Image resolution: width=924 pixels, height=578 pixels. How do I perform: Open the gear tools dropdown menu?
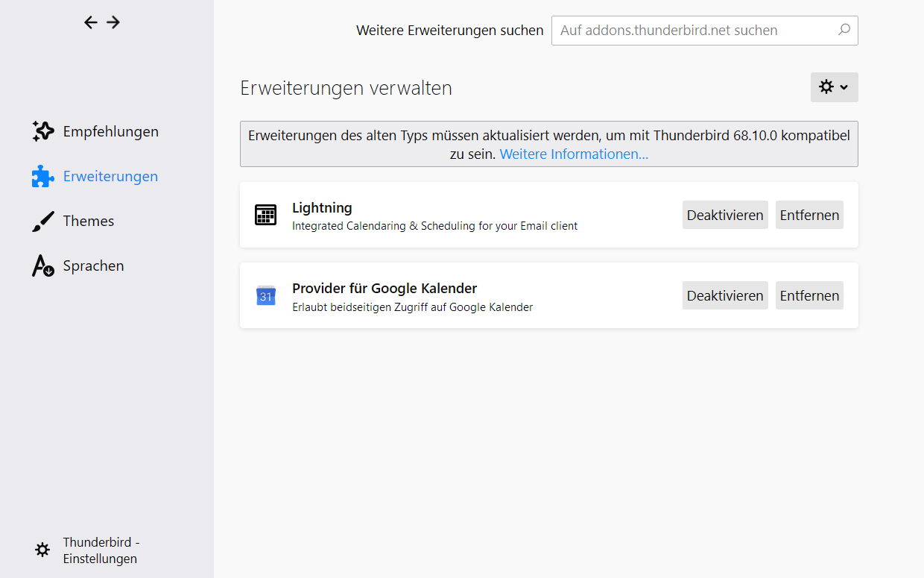pyautogui.click(x=834, y=87)
